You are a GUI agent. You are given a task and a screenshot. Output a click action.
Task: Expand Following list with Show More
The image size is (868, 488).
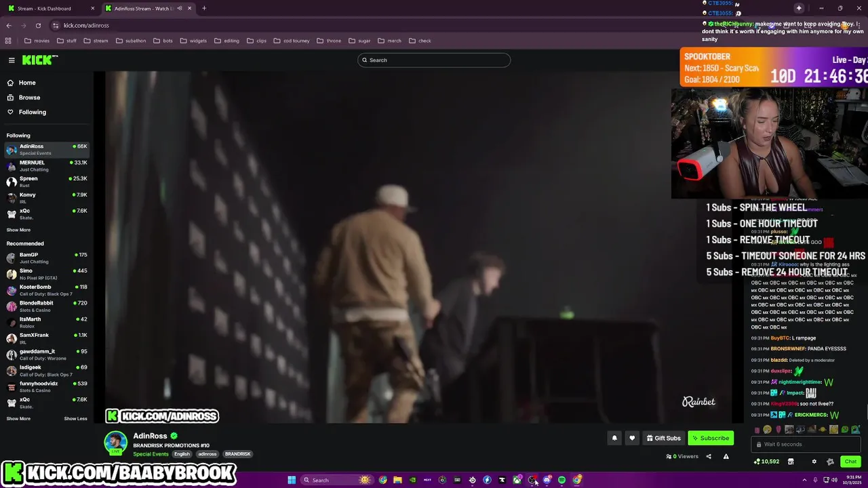coord(18,230)
